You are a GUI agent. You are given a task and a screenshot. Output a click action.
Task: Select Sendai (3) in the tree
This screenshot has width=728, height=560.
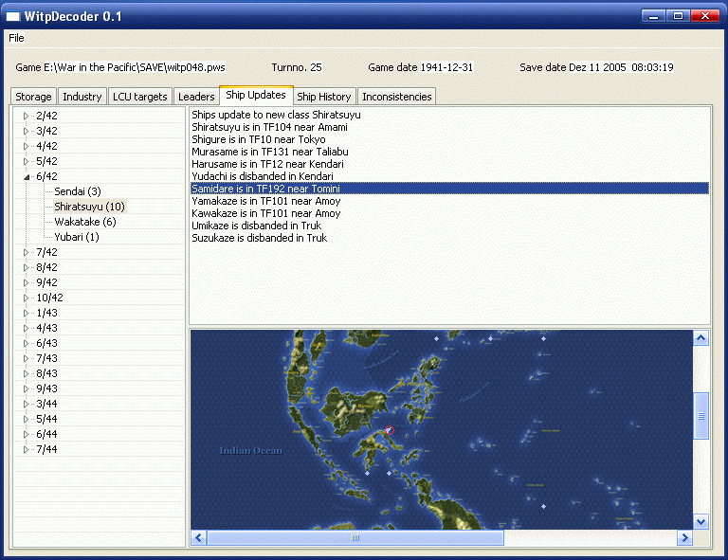coord(78,191)
